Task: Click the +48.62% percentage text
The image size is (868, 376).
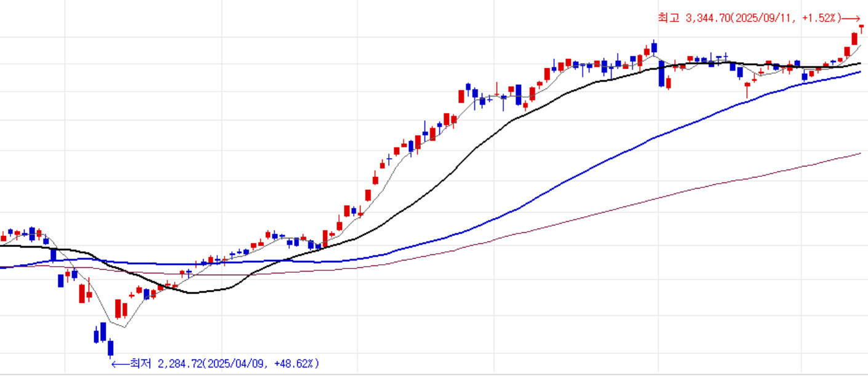Action: pyautogui.click(x=294, y=364)
